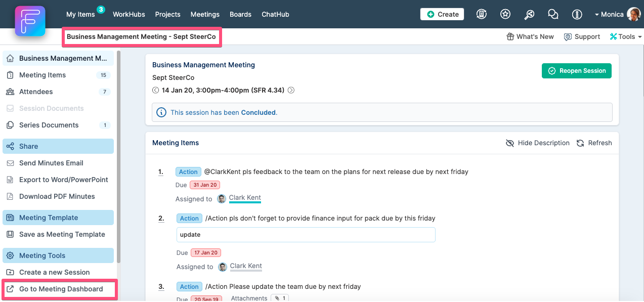Image resolution: width=644 pixels, height=302 pixels.
Task: Expand the Tools dropdown
Action: (x=626, y=36)
